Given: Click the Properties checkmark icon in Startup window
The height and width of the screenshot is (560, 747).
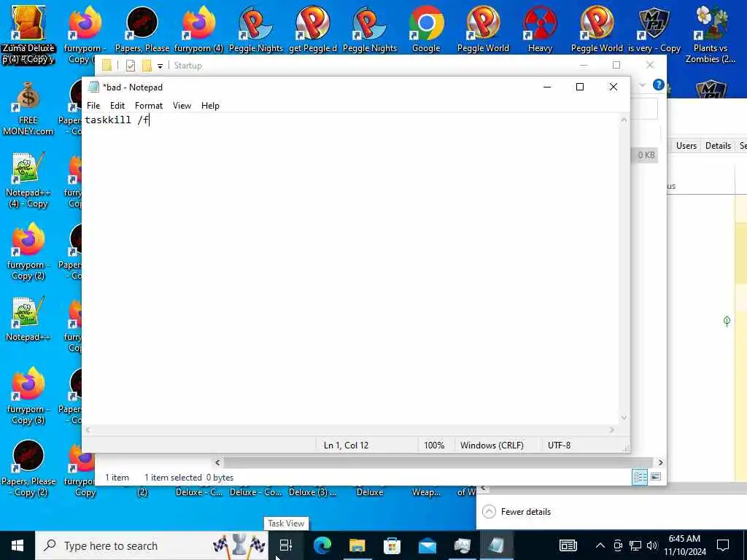Looking at the screenshot, I should (131, 65).
